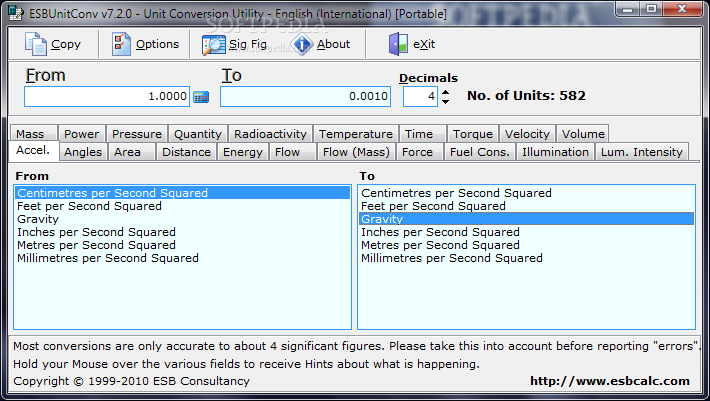Select the Radioactivity tab
This screenshot has height=401, width=710.
[x=270, y=134]
